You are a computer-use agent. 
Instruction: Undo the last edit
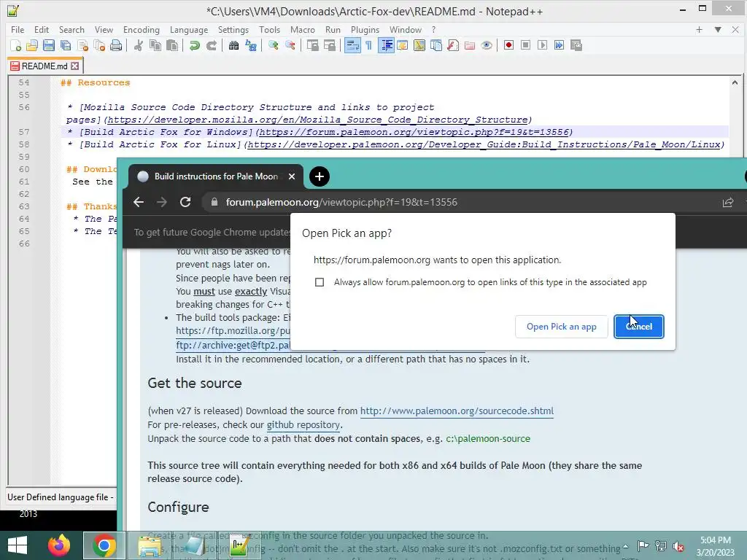(x=194, y=45)
